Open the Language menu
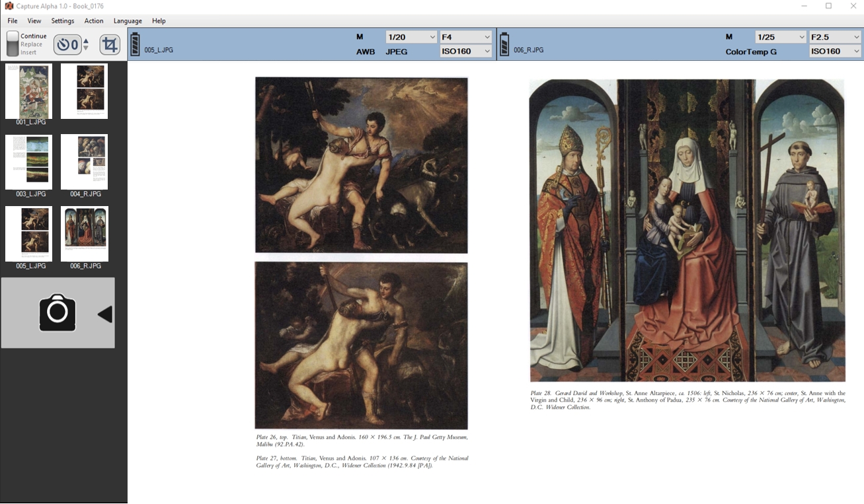This screenshot has width=864, height=504. [128, 21]
